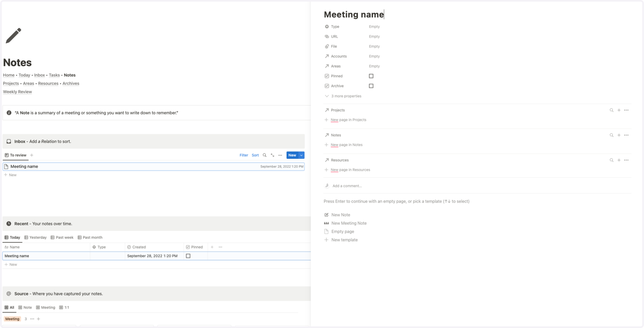This screenshot has width=644, height=328.
Task: Click the clock icon beside Recent
Action: 9,223
